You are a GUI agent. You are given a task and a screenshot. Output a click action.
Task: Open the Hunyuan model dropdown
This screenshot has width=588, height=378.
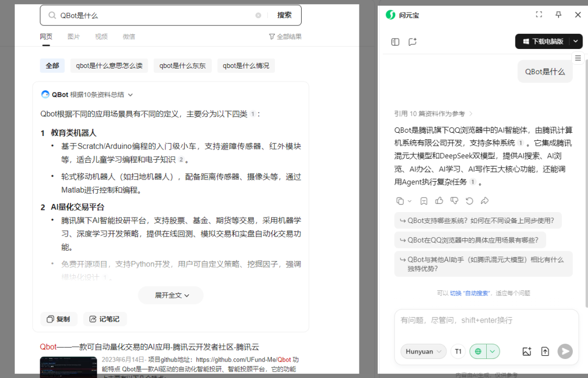pos(423,351)
